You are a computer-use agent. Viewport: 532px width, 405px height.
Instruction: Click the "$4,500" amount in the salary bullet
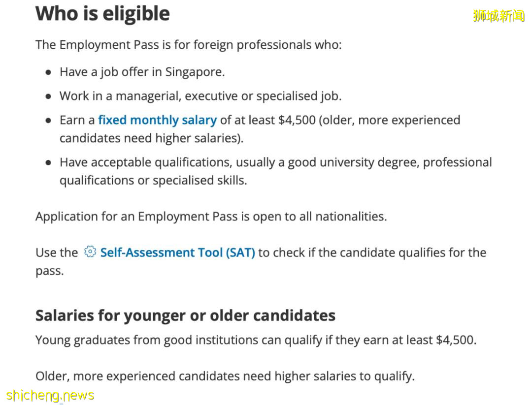297,120
